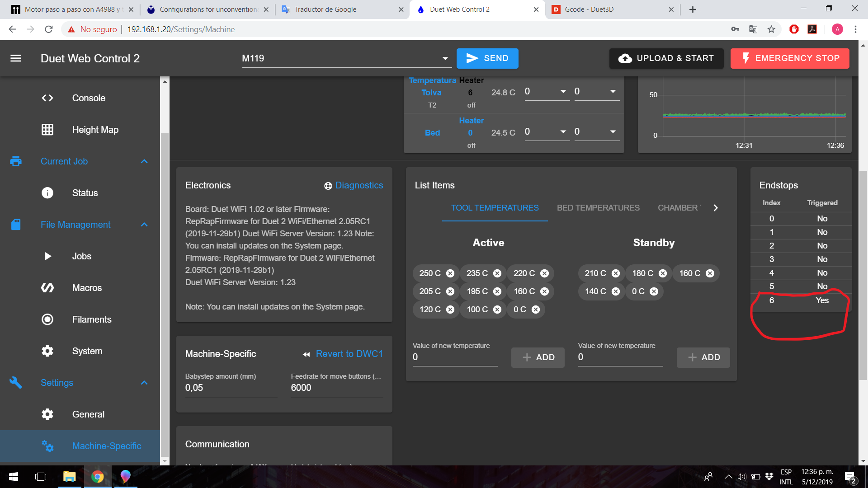Select Machine-Specific settings

[80, 446]
